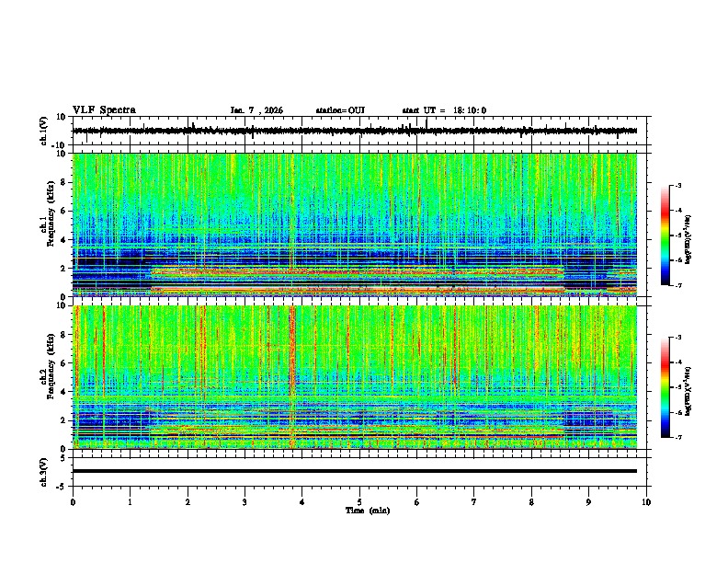Viewport: 728px width, 563px height.
Task: Click the ch.2 spectrogram color scale bar
Action: click(665, 387)
